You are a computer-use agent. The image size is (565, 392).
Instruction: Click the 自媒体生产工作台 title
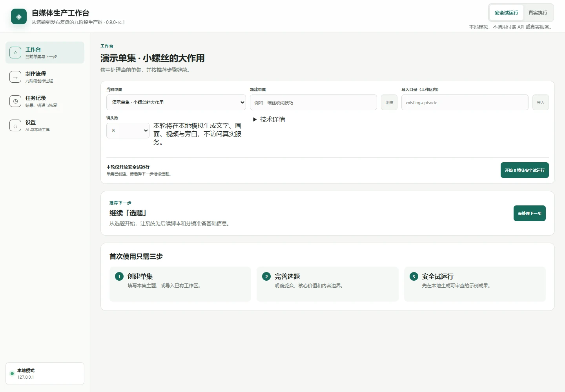point(60,13)
